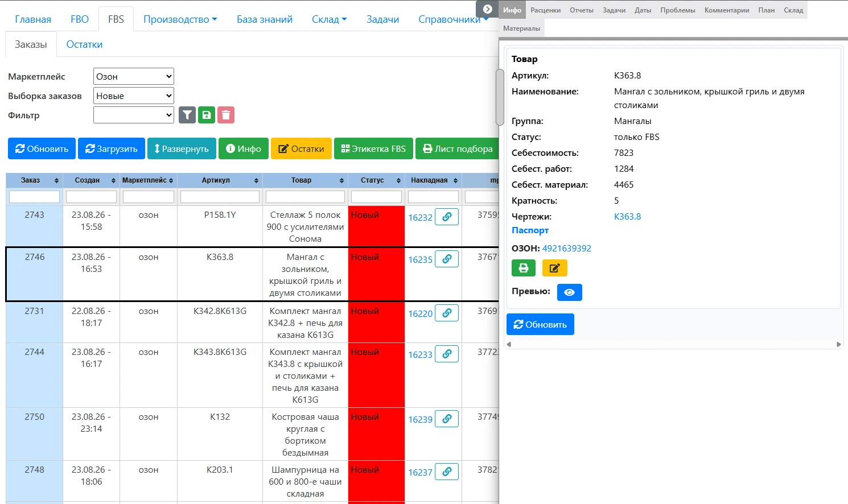The width and height of the screenshot is (848, 504).
Task: Sort table by Создан column arrows
Action: [x=114, y=181]
